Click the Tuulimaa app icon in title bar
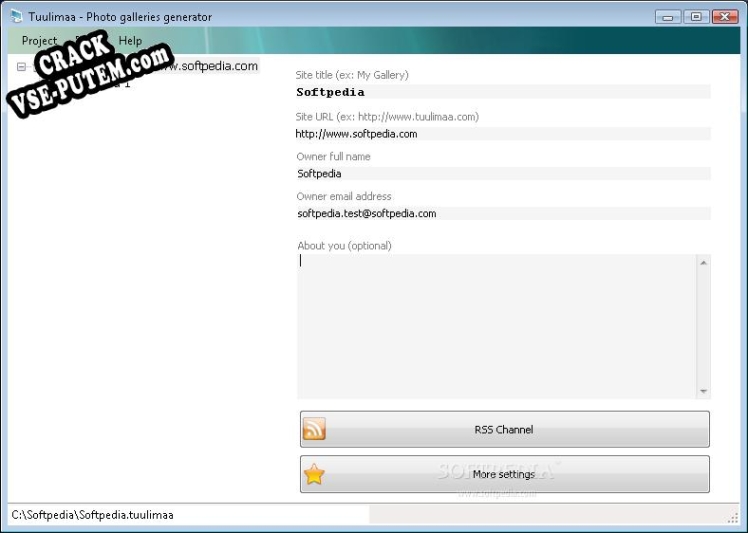 (x=16, y=16)
